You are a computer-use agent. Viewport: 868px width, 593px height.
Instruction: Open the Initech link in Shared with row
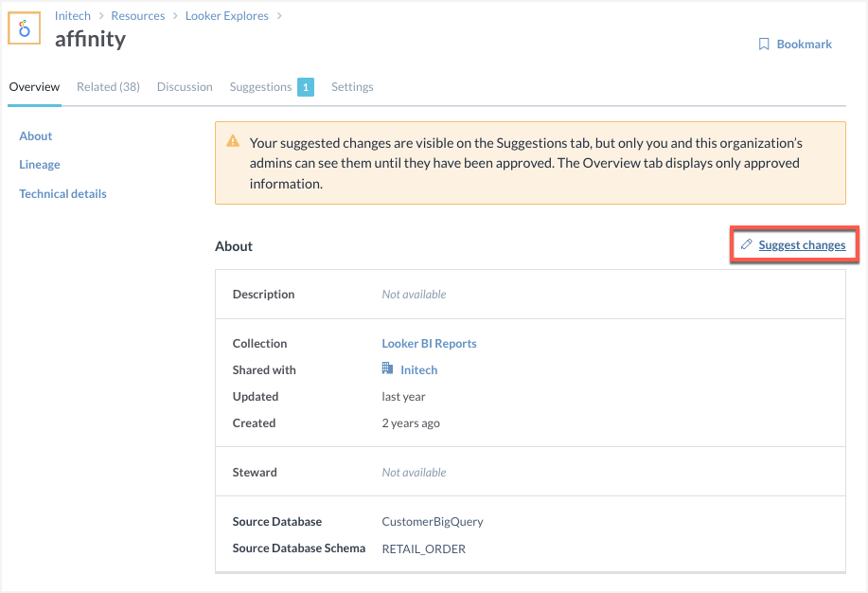click(418, 370)
